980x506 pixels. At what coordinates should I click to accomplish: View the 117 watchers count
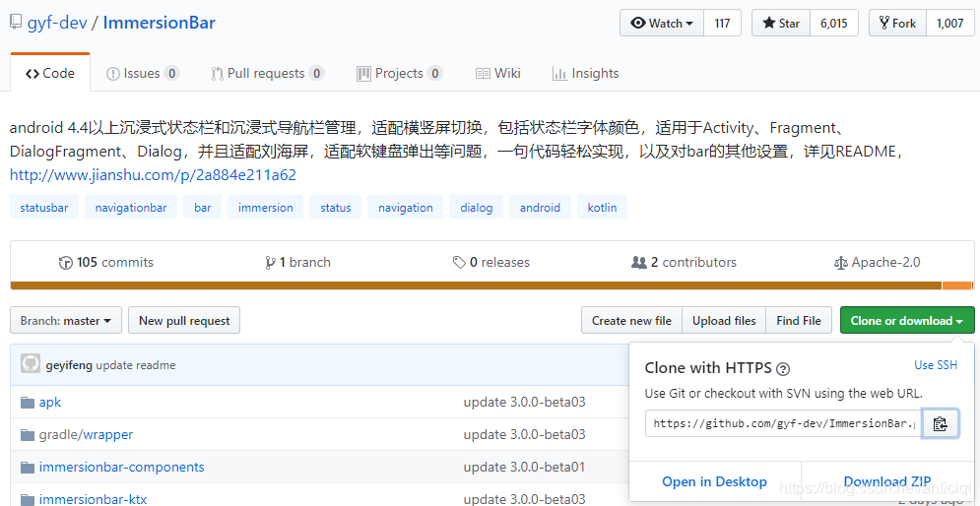[x=723, y=23]
